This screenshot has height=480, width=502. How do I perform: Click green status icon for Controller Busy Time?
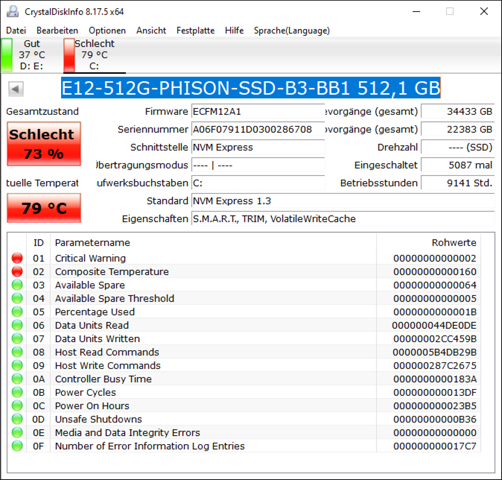point(17,379)
